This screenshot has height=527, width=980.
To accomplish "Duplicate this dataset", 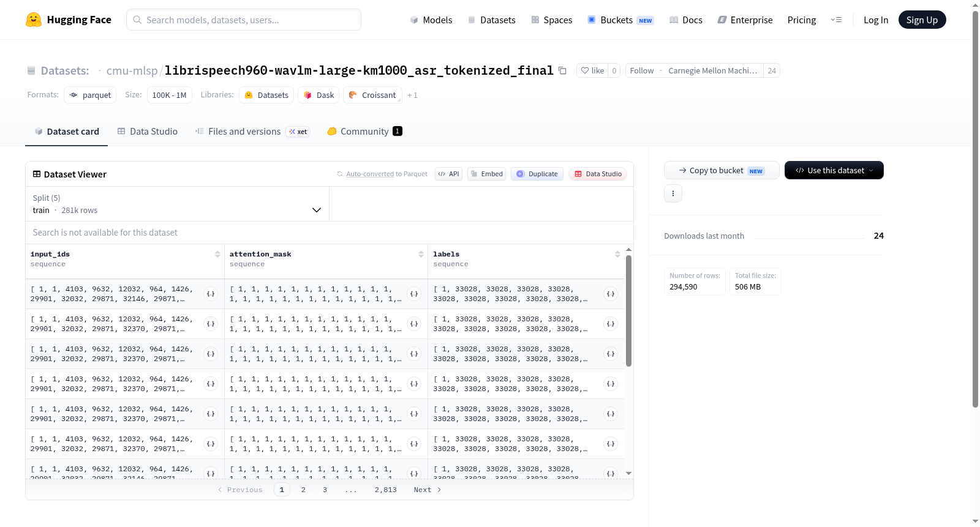I will click(x=537, y=174).
